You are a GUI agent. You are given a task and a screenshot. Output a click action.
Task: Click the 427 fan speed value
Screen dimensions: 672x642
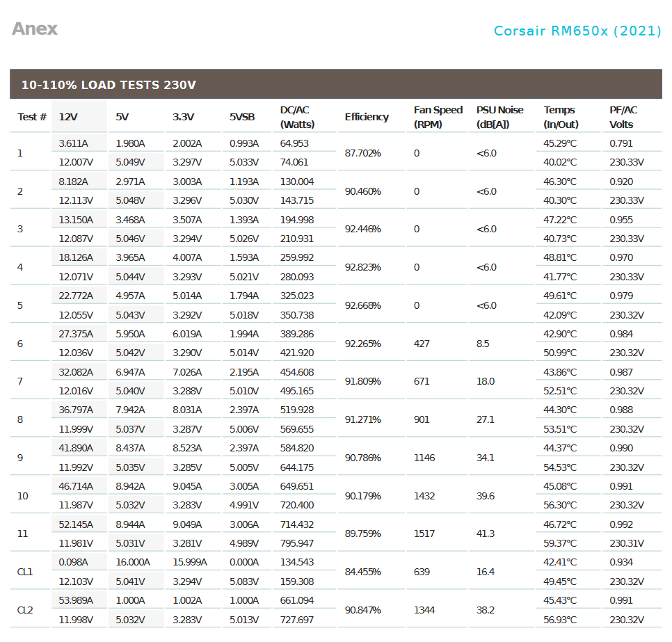(422, 344)
